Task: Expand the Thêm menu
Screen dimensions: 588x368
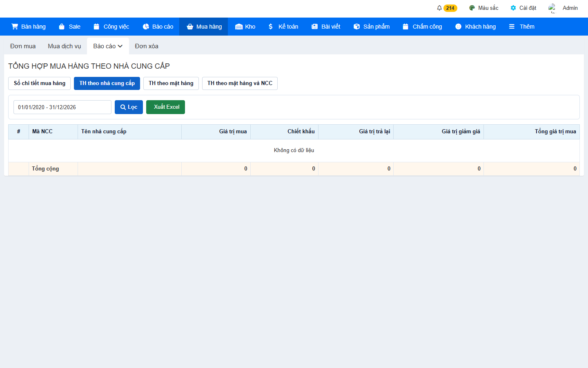Action: 521,27
